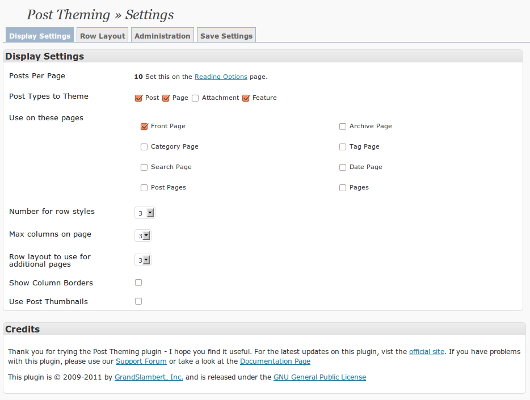Screen dimensions: 530x400
Task: Open the Number for row styles dropdown
Action: [145, 213]
